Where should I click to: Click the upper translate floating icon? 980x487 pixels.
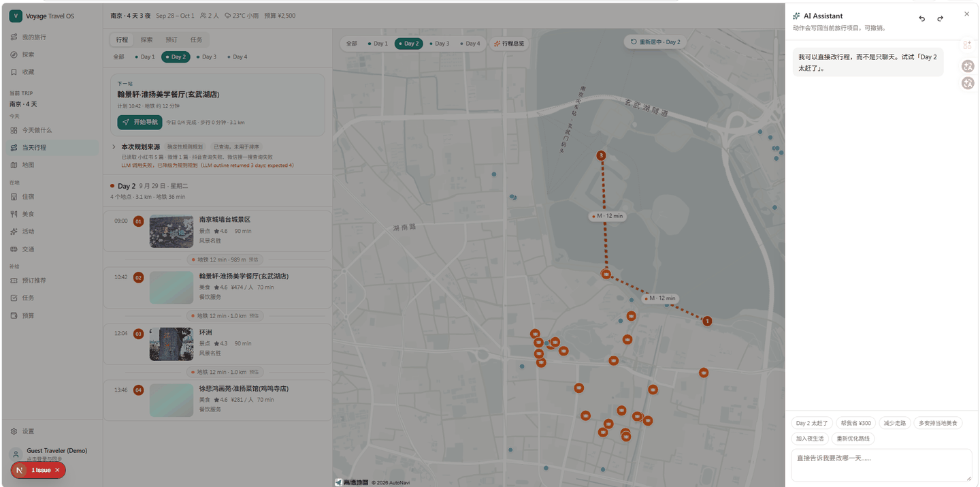(x=968, y=66)
